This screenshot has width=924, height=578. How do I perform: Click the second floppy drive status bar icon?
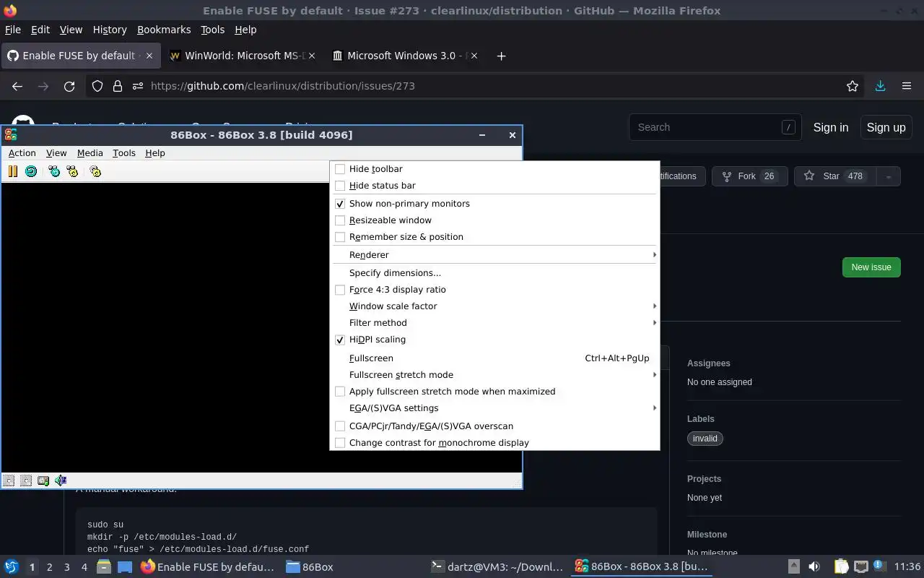pyautogui.click(x=26, y=480)
